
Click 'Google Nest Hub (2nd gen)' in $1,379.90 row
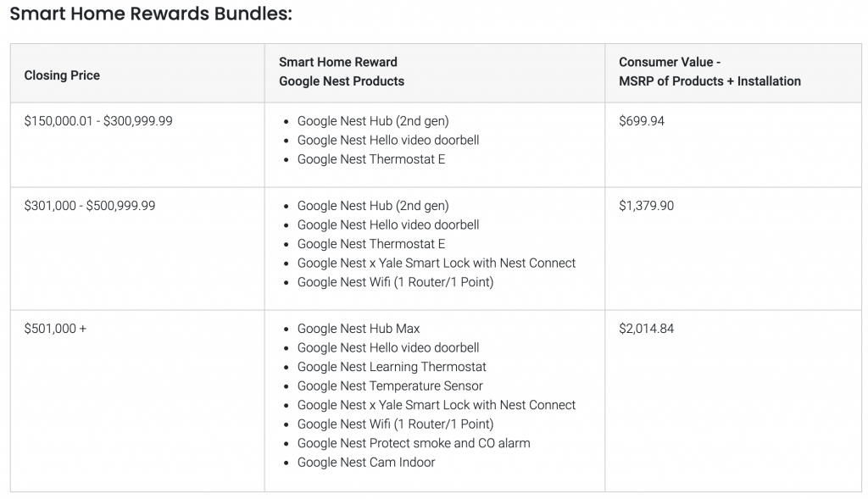(x=373, y=206)
